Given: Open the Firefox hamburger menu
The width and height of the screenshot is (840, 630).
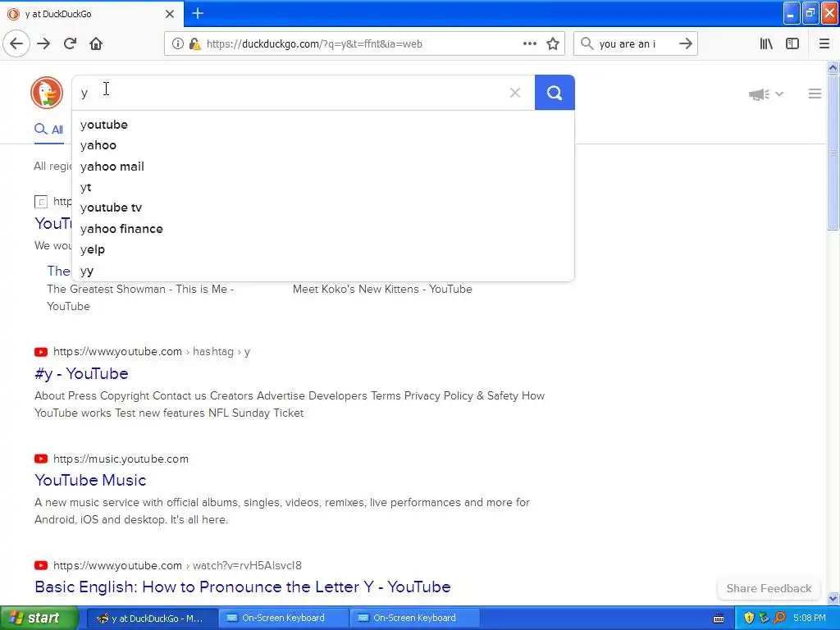Looking at the screenshot, I should pyautogui.click(x=824, y=43).
